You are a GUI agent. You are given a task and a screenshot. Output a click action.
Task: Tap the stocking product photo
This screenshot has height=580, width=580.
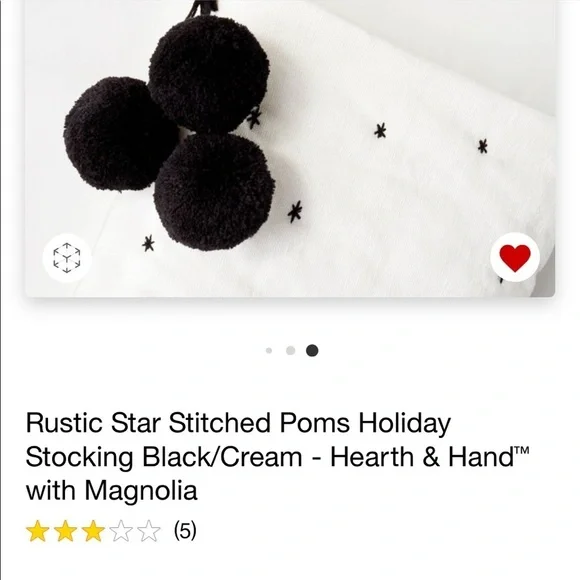pos(290,148)
